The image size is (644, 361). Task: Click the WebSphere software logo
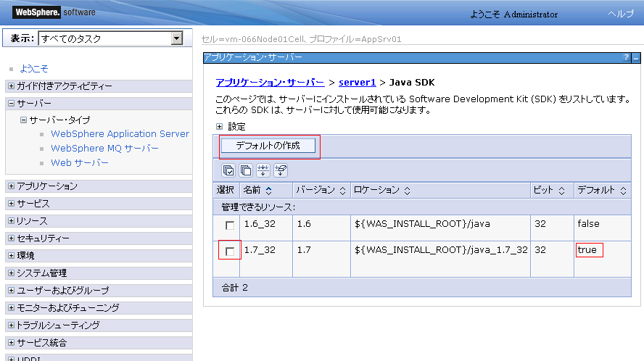coord(54,12)
